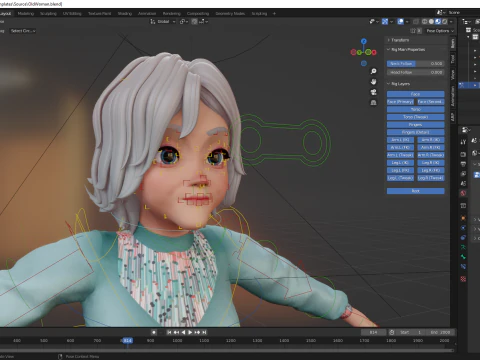Image resolution: width=480 pixels, height=360 pixels.
Task: Toggle the Fingers rig layer
Action: point(416,125)
